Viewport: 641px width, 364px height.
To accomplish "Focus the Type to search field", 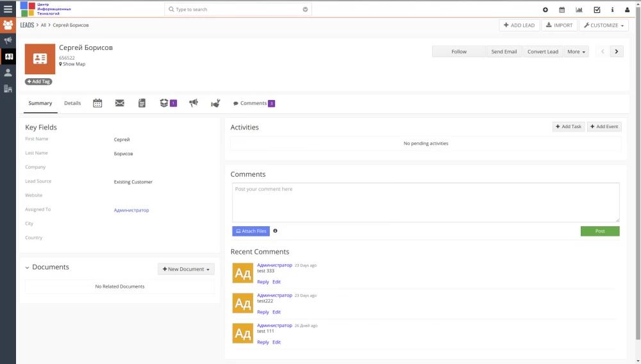I will point(238,10).
